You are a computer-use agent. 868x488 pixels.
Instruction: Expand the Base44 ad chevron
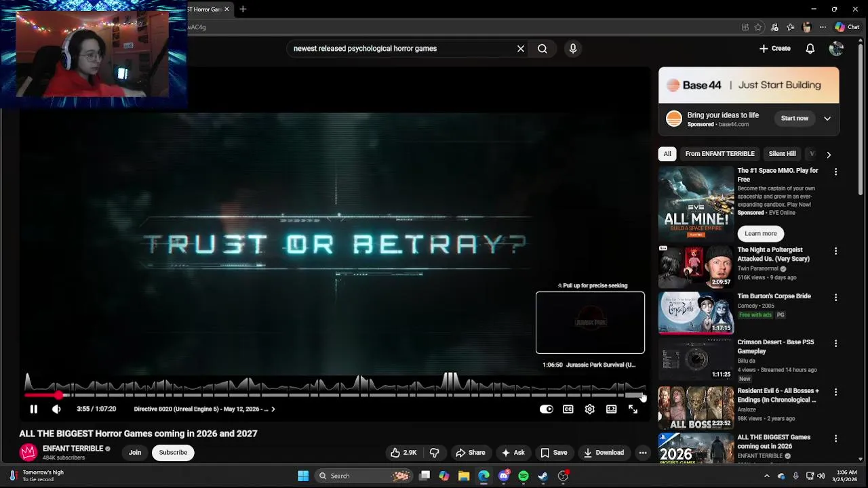(x=827, y=119)
